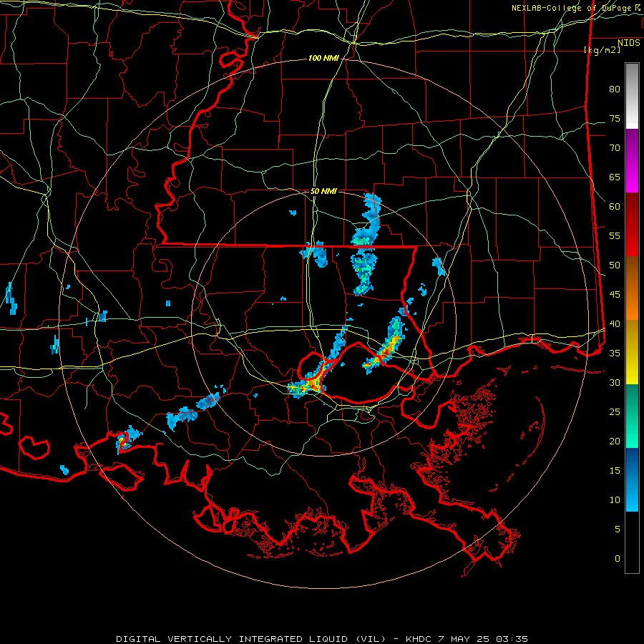644x644 pixels.
Task: Click the 20 value on the scale
Action: tap(615, 441)
